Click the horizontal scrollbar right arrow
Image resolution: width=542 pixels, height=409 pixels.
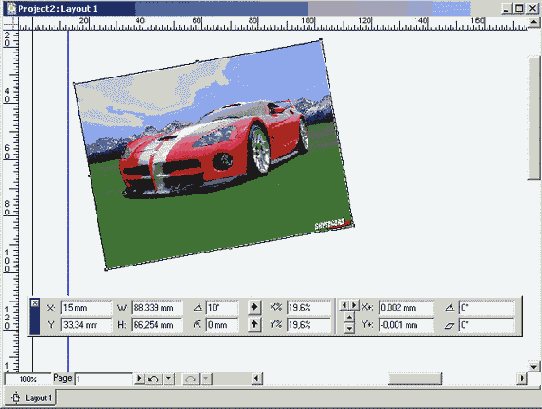522,379
